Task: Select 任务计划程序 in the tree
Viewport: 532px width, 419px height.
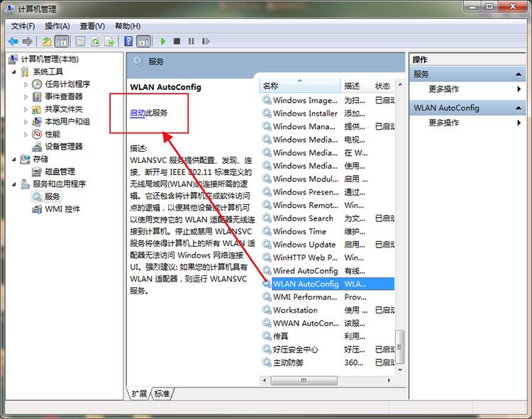Action: (67, 84)
